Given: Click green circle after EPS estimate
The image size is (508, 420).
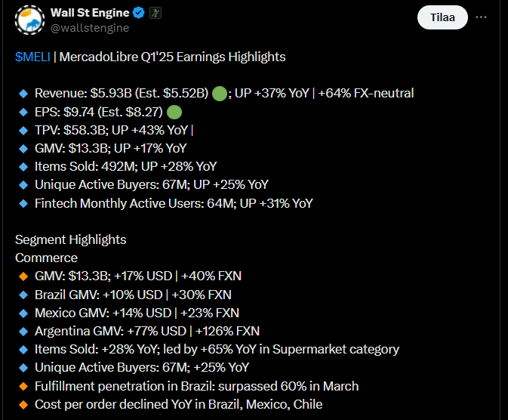Looking at the screenshot, I should (174, 113).
